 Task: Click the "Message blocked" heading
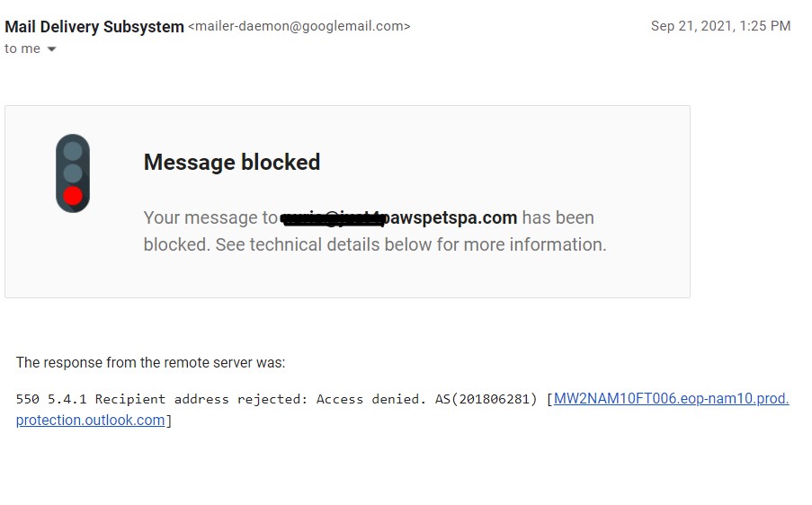[x=232, y=162]
